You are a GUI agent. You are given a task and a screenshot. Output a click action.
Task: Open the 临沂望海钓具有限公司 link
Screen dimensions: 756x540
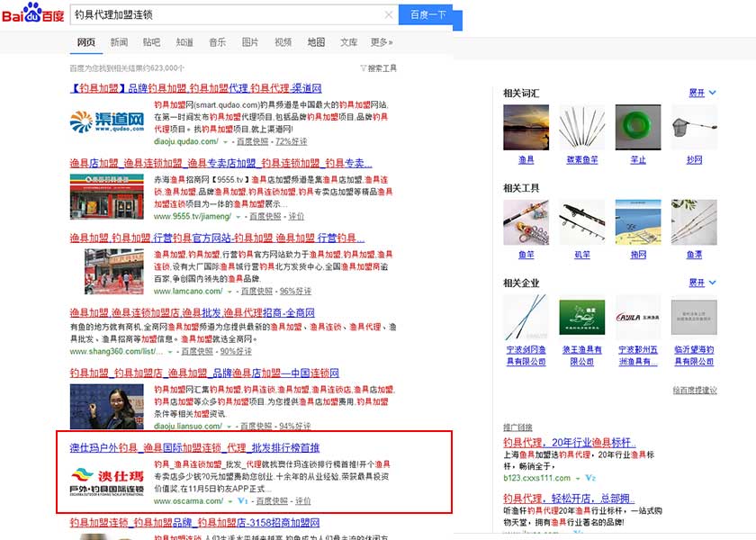(694, 355)
